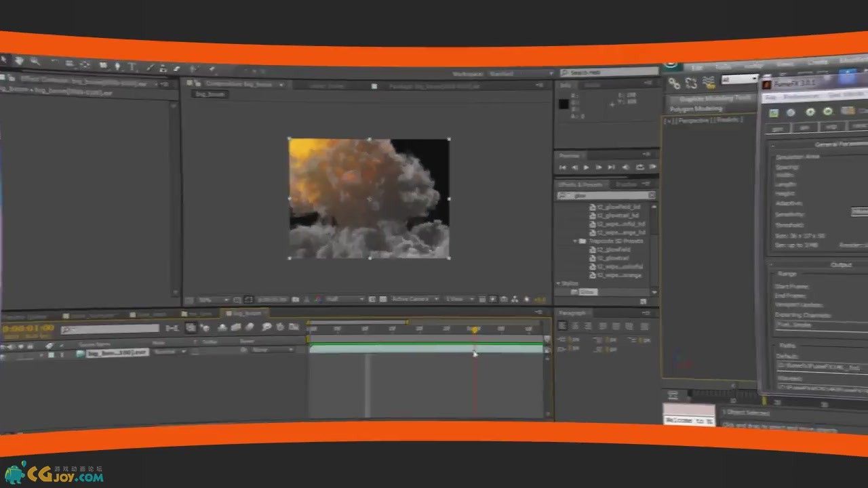This screenshot has width=868, height=488.
Task: Click the Bind to Space Warp icon
Action: (709, 82)
